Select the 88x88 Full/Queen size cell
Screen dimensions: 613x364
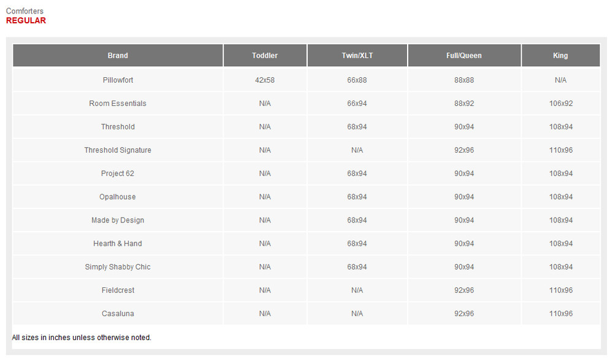click(x=464, y=80)
